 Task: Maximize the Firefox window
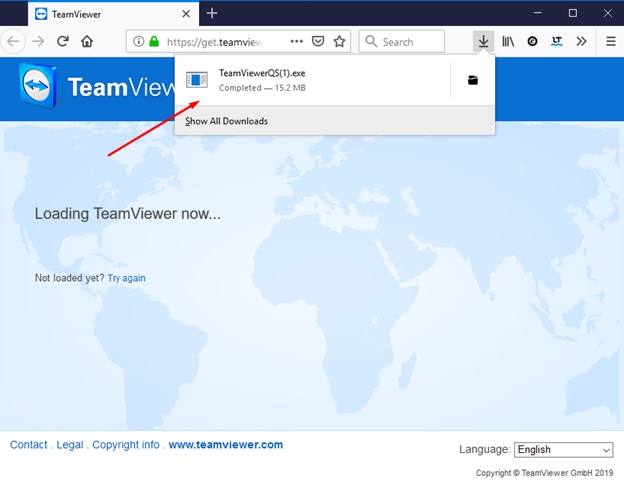[x=573, y=13]
